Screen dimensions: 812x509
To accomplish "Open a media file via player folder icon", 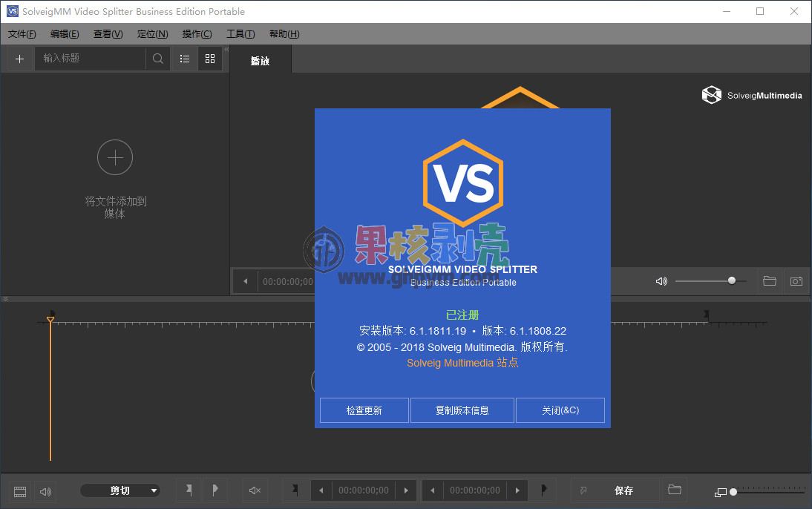I will 769,281.
